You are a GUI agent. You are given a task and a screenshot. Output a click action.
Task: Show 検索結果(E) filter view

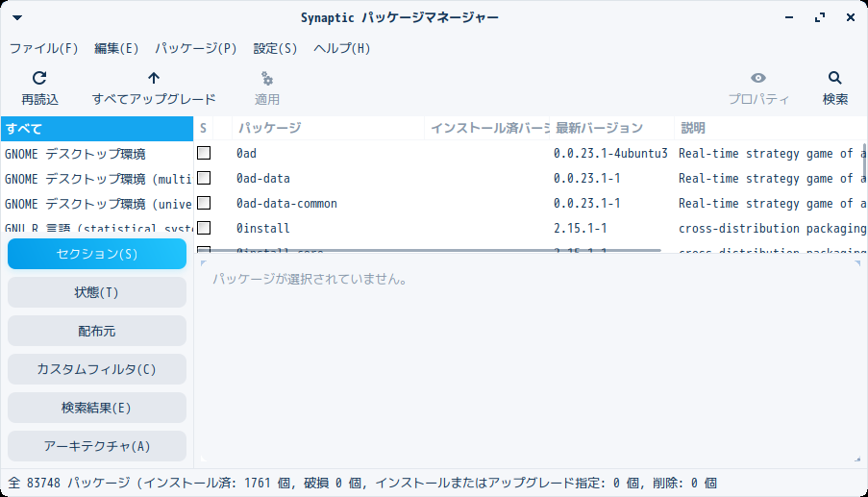coord(97,408)
